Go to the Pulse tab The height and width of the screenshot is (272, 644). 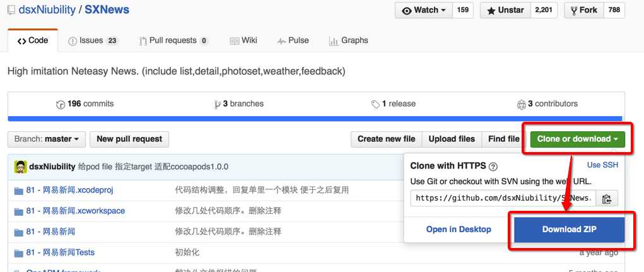pyautogui.click(x=293, y=40)
